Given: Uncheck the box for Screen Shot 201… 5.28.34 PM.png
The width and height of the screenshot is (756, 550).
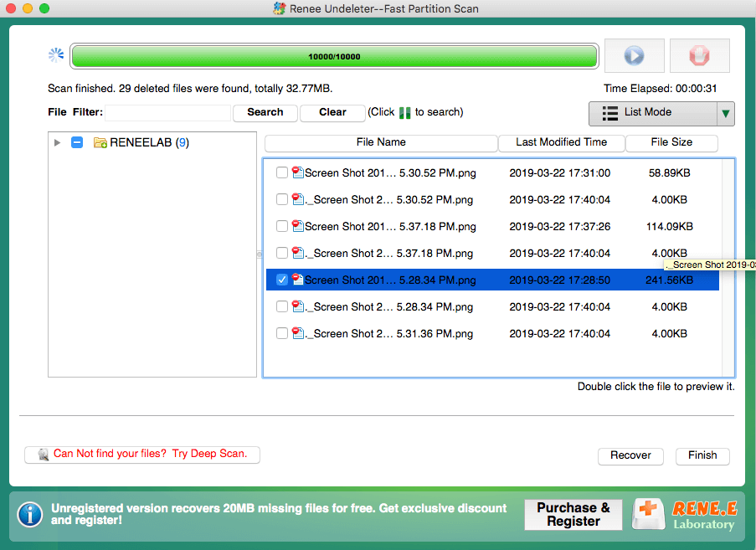Looking at the screenshot, I should (282, 280).
